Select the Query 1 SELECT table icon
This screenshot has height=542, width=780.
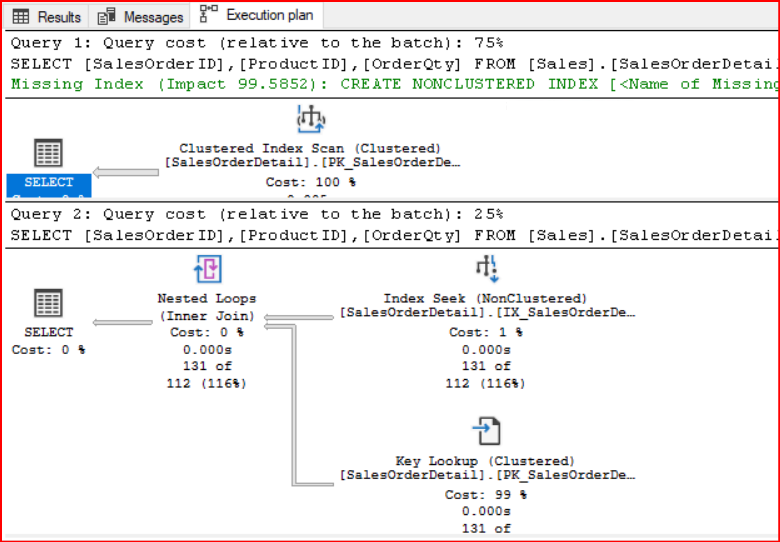click(48, 153)
